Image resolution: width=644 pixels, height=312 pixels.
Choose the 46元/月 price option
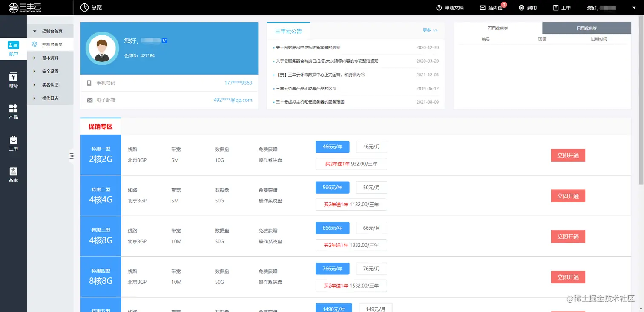click(371, 147)
